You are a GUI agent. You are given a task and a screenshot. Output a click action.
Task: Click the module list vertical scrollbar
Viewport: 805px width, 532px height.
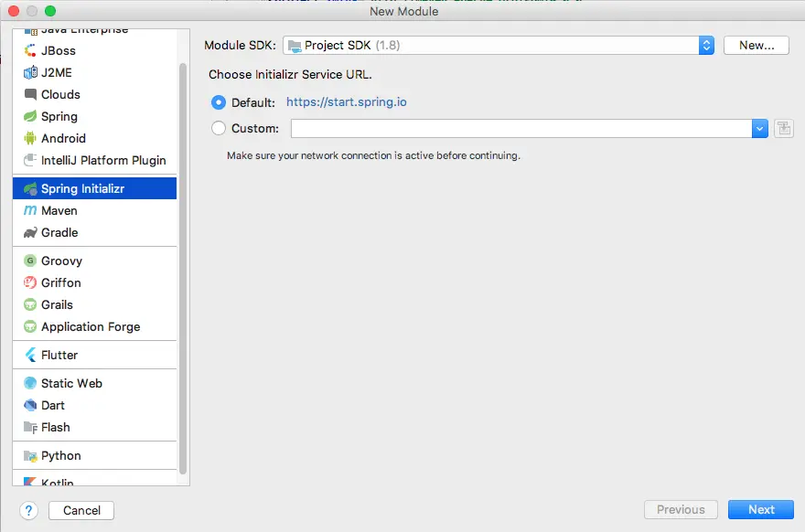point(183,269)
